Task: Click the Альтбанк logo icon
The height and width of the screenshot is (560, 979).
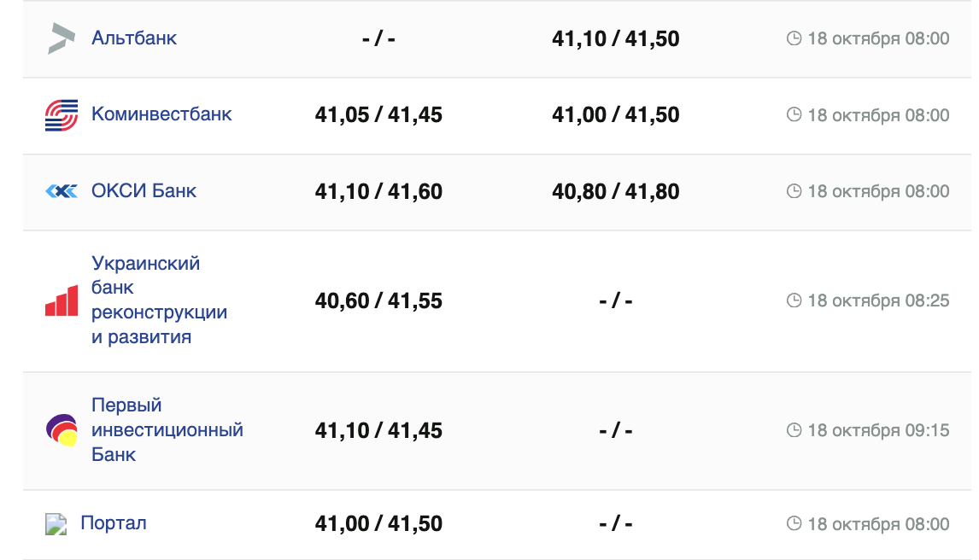Action: tap(62, 38)
